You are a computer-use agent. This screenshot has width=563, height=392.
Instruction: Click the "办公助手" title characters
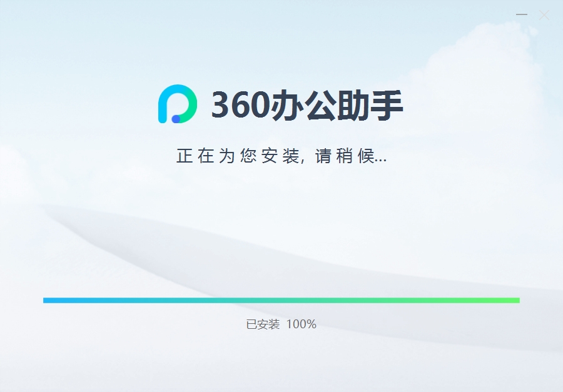[x=337, y=105]
